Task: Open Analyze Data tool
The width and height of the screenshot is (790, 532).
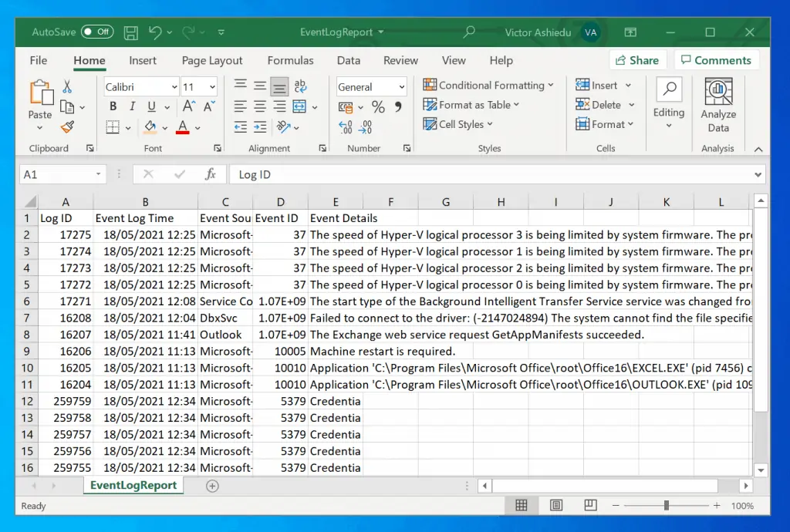Action: [x=718, y=106]
